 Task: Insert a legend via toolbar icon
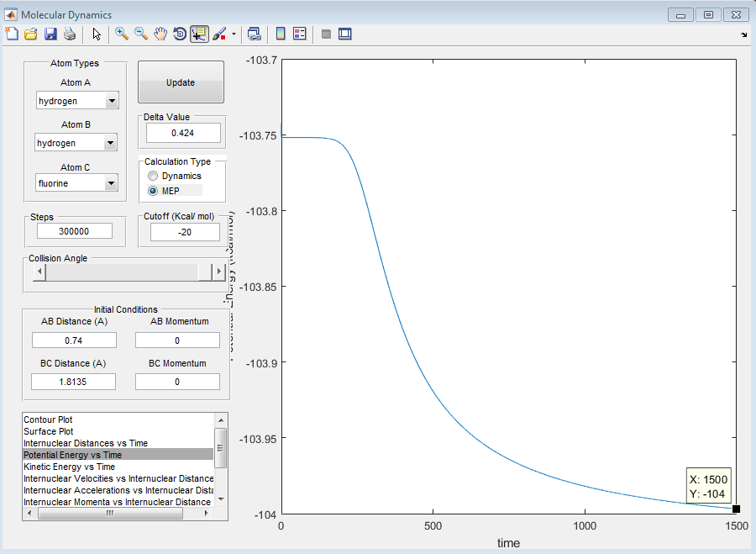pyautogui.click(x=299, y=34)
